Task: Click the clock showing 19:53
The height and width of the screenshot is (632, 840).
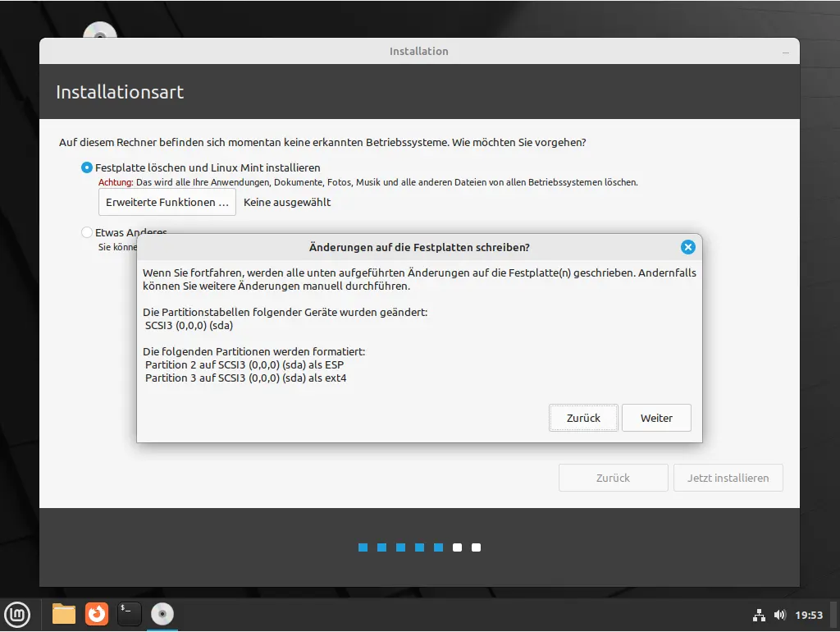Action: (x=809, y=615)
